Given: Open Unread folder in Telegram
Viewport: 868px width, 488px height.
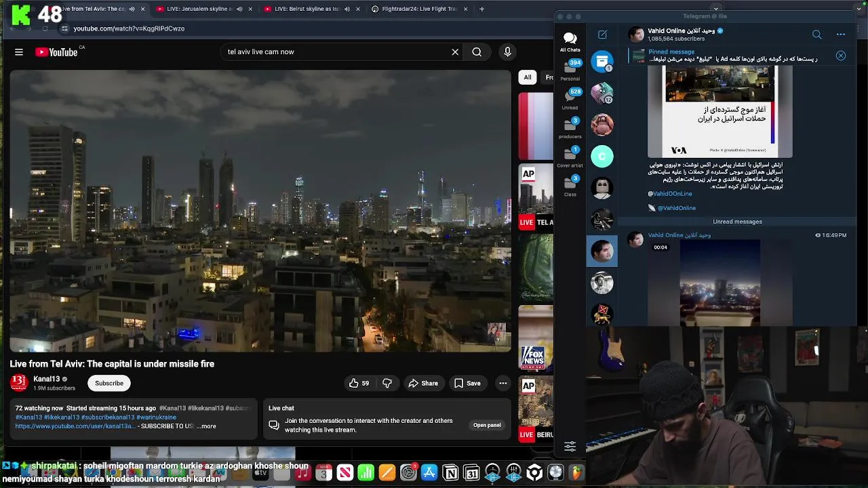Looking at the screenshot, I should coord(570,99).
